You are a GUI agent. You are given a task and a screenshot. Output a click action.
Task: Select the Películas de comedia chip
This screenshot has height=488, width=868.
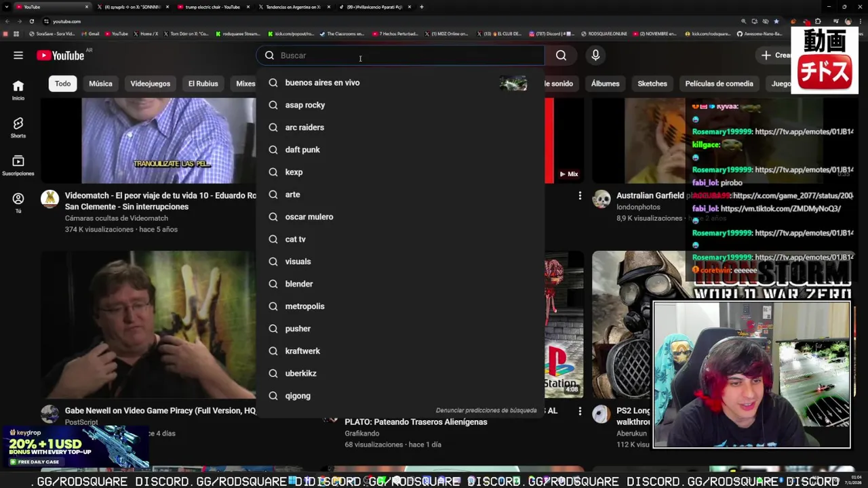(x=719, y=83)
